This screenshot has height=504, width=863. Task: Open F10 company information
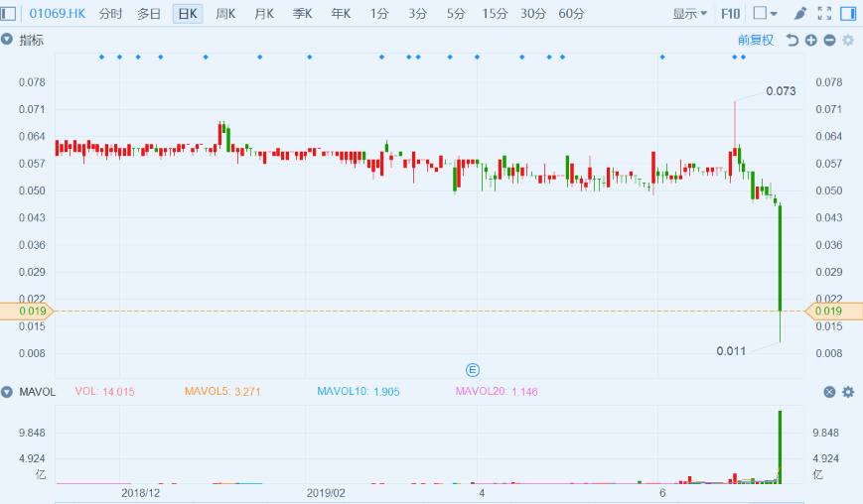pos(730,13)
